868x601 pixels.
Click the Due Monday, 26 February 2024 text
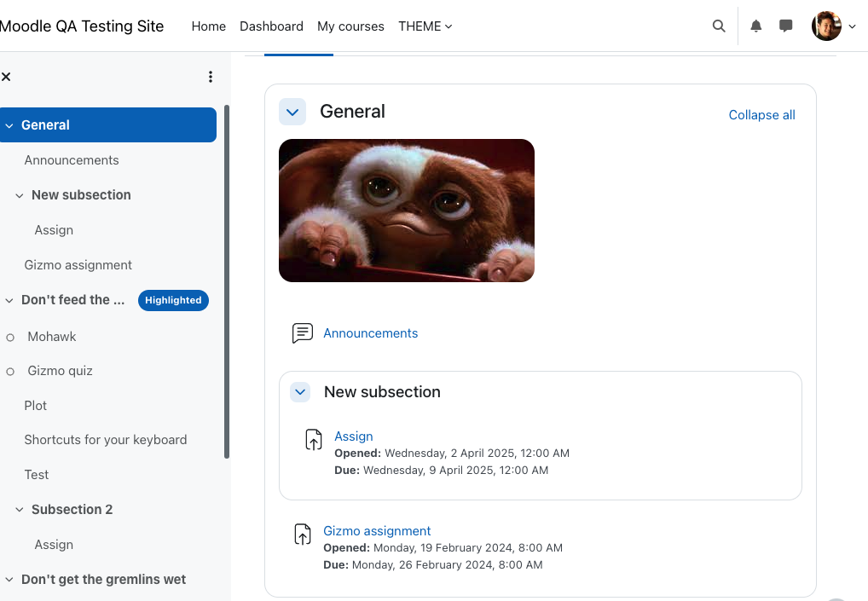pyautogui.click(x=433, y=565)
